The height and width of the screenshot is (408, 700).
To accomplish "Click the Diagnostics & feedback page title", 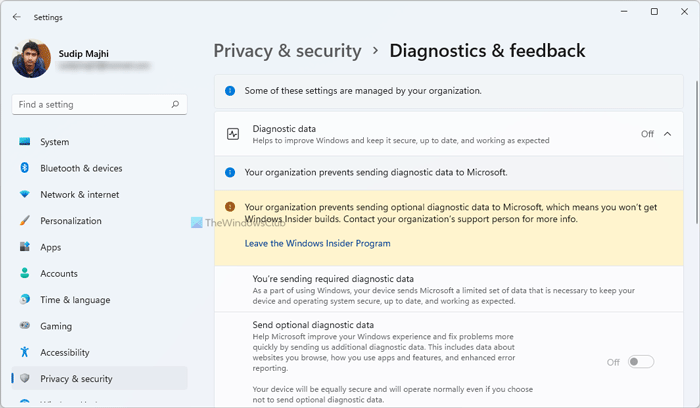I will point(487,51).
